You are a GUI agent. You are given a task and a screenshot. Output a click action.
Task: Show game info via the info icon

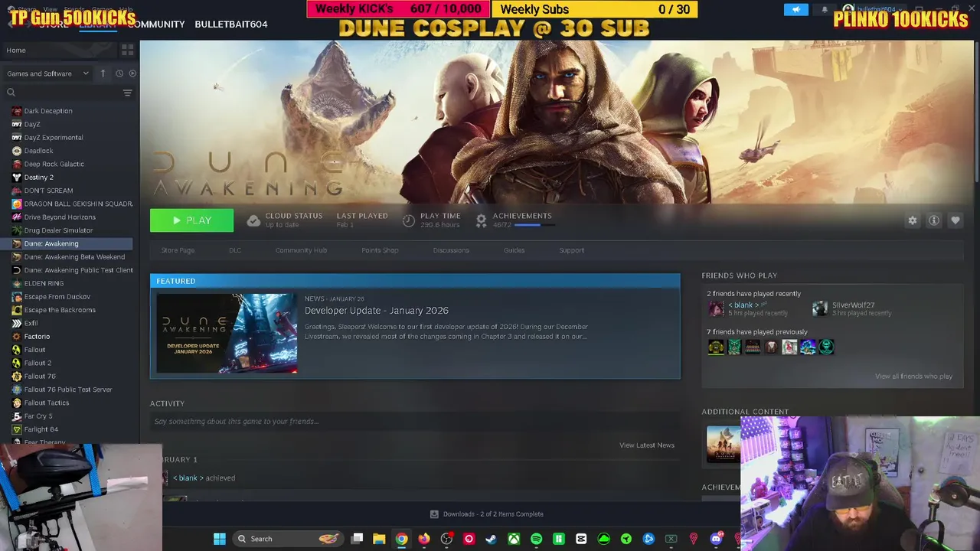pyautogui.click(x=933, y=220)
